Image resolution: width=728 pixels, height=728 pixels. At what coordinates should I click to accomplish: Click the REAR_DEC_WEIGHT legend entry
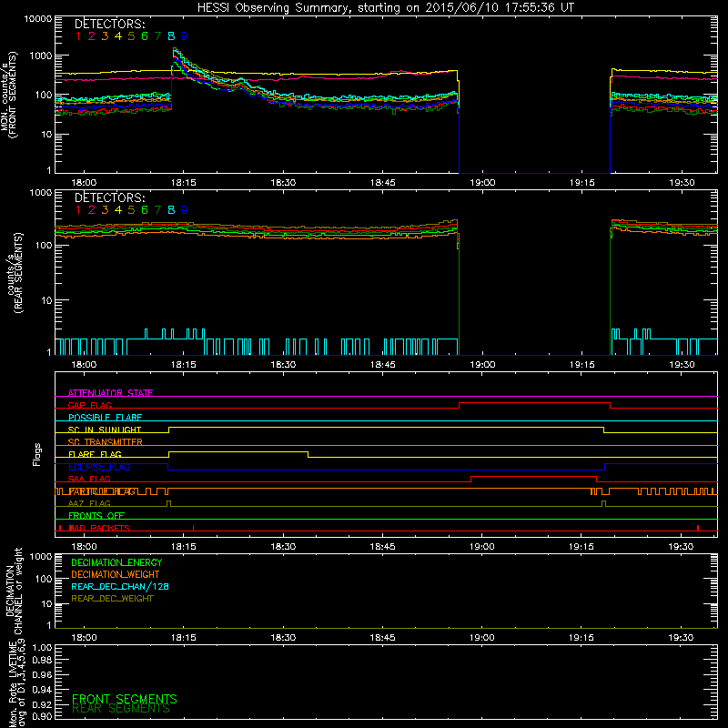click(x=112, y=599)
